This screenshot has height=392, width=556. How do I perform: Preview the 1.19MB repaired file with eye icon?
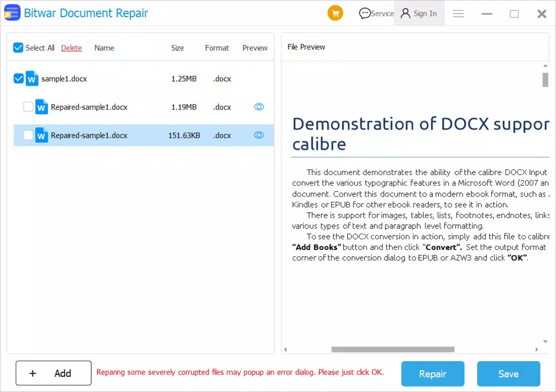(x=259, y=107)
